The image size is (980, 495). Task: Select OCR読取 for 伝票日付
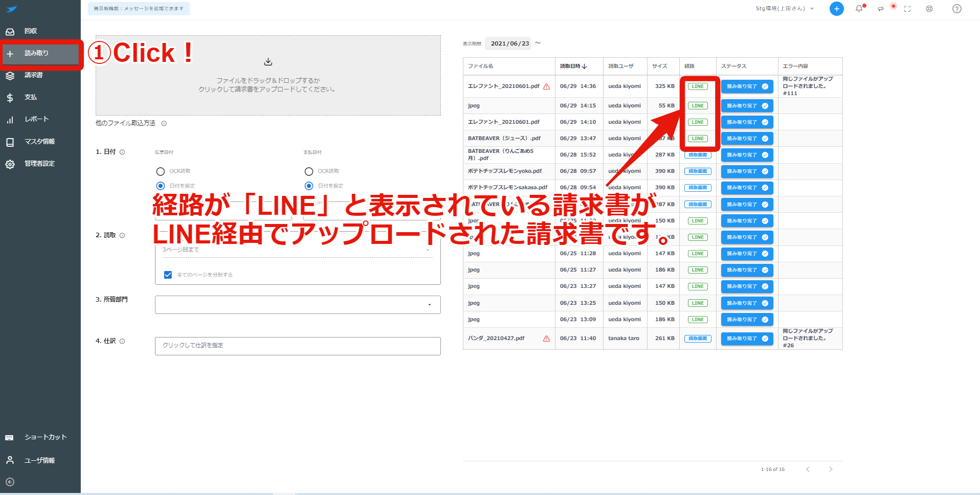click(x=161, y=171)
